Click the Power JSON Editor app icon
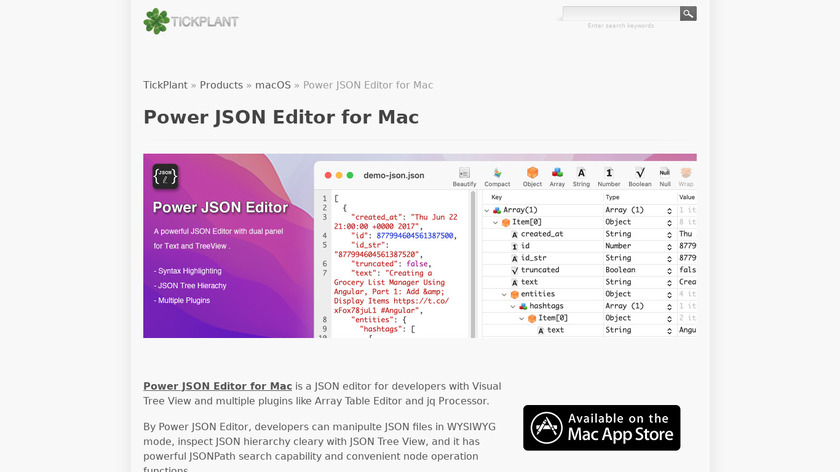This screenshot has height=472, width=840. (x=165, y=177)
